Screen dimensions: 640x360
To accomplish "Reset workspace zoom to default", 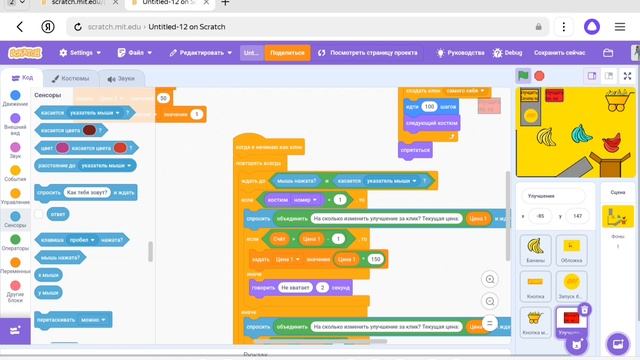I will pyautogui.click(x=489, y=323).
